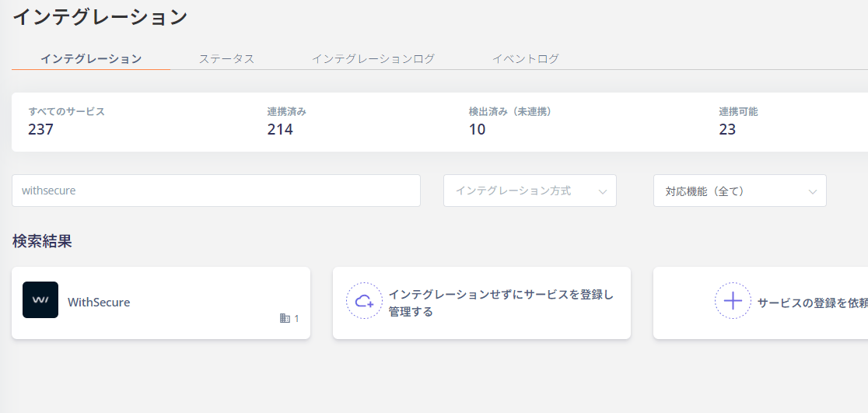Click the WithSecure name text

(x=99, y=303)
